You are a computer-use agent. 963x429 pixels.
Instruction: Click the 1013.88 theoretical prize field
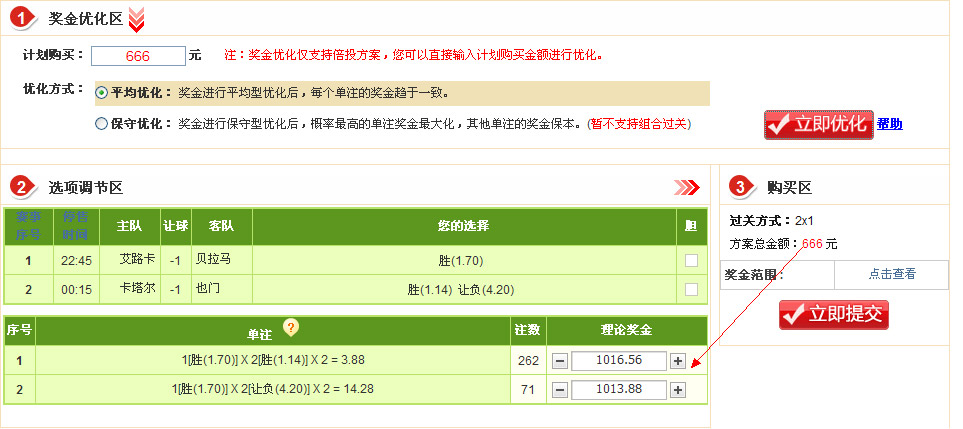pyautogui.click(x=618, y=389)
